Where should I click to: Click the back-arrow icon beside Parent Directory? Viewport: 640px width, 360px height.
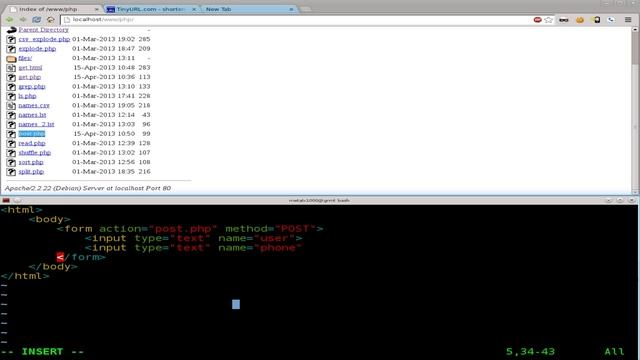coord(11,30)
